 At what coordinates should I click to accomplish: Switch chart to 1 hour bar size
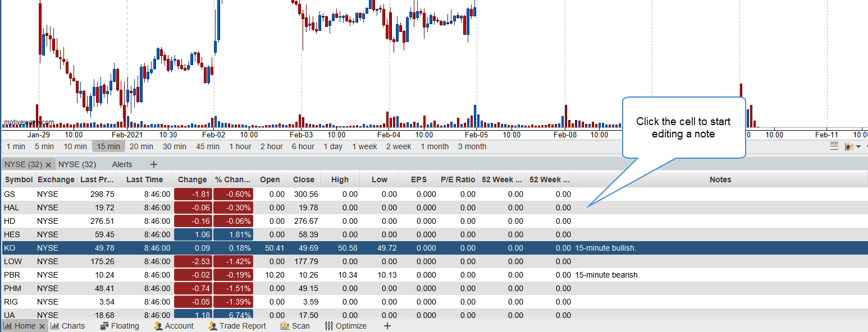240,146
